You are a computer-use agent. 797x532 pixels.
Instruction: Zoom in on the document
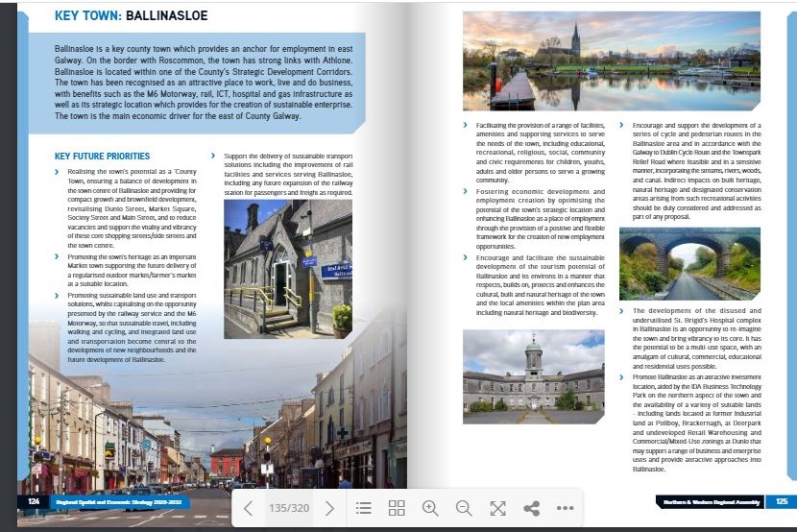click(x=430, y=508)
